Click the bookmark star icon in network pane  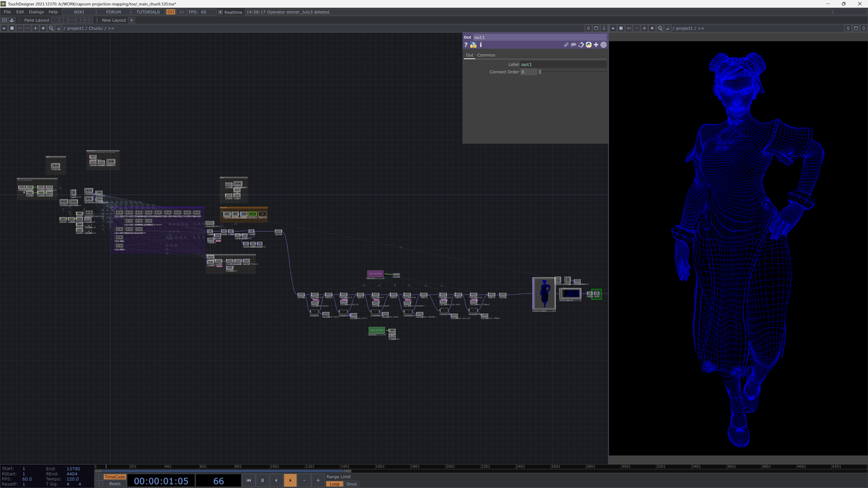pyautogui.click(x=43, y=28)
